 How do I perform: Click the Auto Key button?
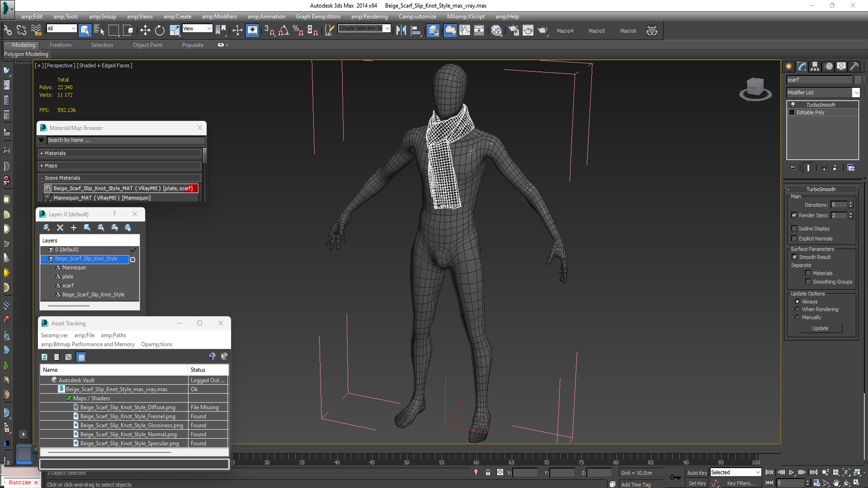pos(697,473)
